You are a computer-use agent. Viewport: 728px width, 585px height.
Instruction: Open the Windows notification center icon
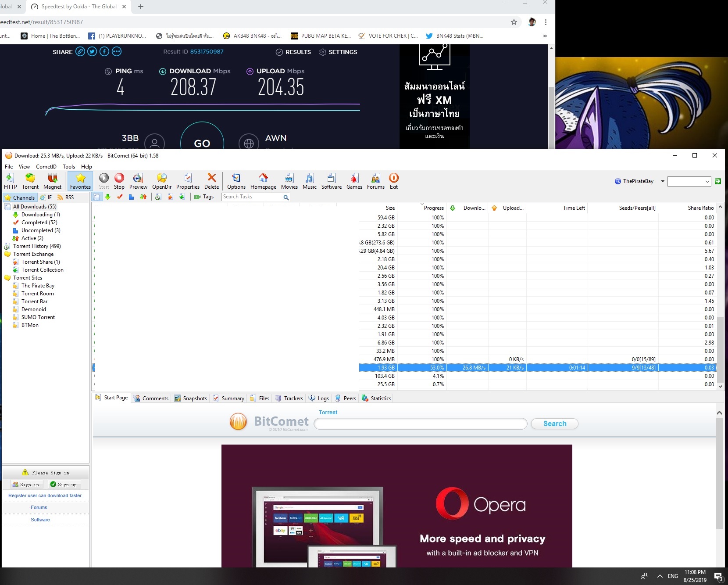pos(718,576)
